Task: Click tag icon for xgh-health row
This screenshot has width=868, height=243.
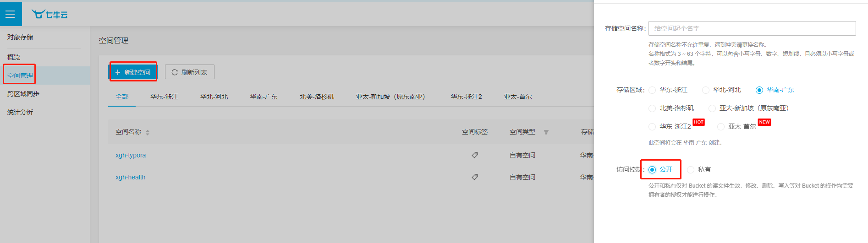Action: [475, 177]
